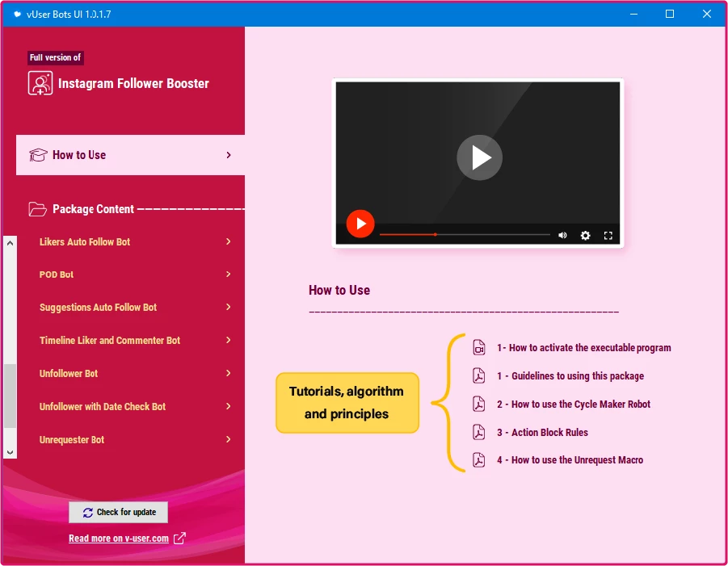
Task: Select the How to Use menu item
Action: (x=130, y=155)
